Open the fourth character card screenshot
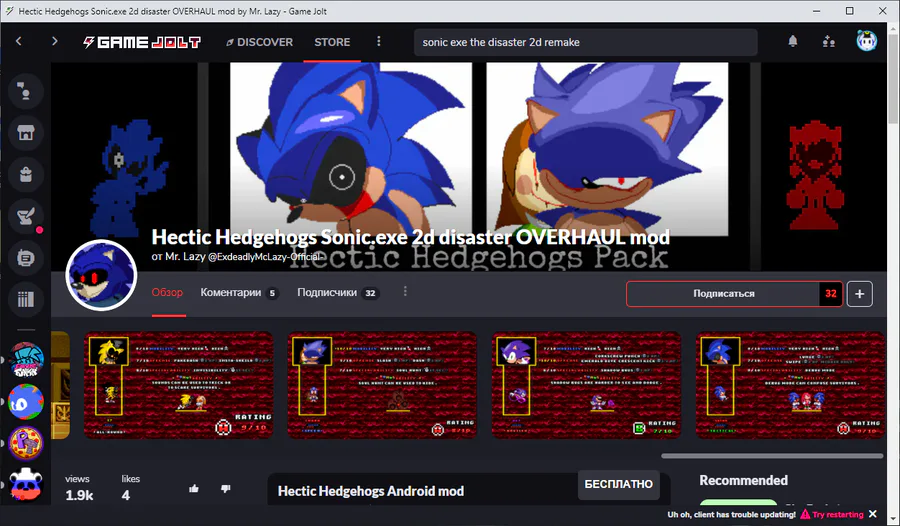 click(790, 385)
